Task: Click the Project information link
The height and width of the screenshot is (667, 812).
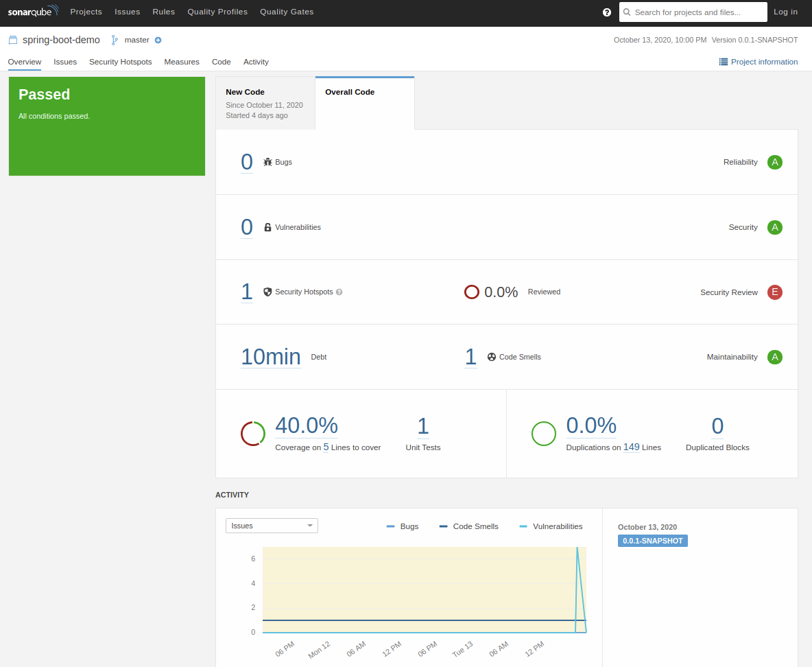Action: click(759, 62)
